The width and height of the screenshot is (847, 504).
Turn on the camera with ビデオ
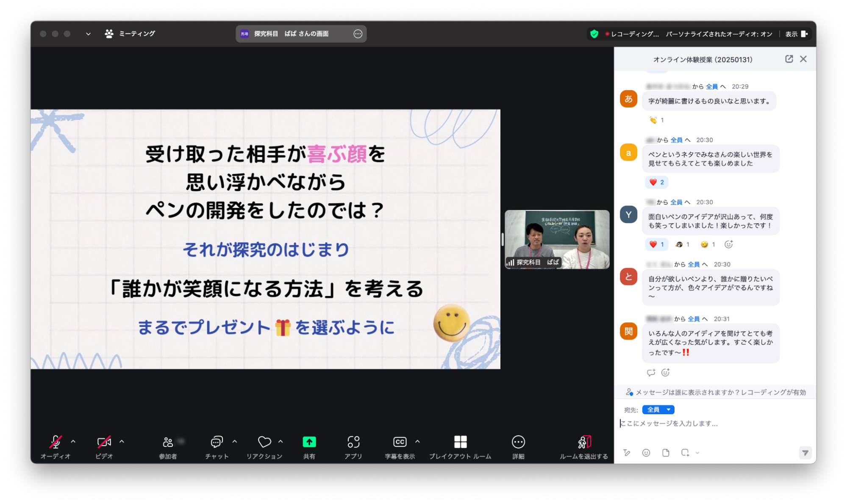104,446
